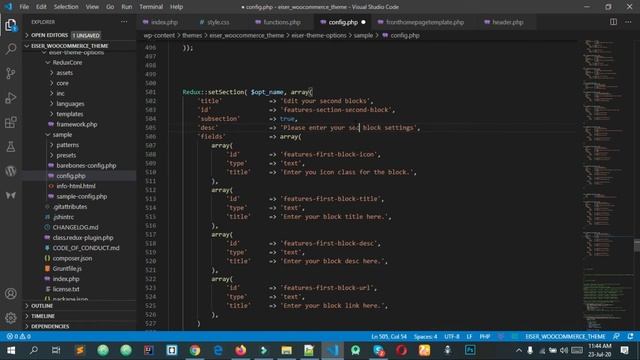Open the Manage gear icon
The height and width of the screenshot is (360, 640).
point(11,318)
